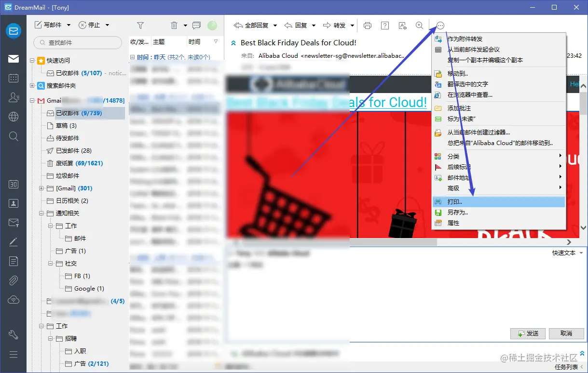Open the Contacts list in the sidebar
Screen dimensions: 588x373
pyautogui.click(x=14, y=97)
